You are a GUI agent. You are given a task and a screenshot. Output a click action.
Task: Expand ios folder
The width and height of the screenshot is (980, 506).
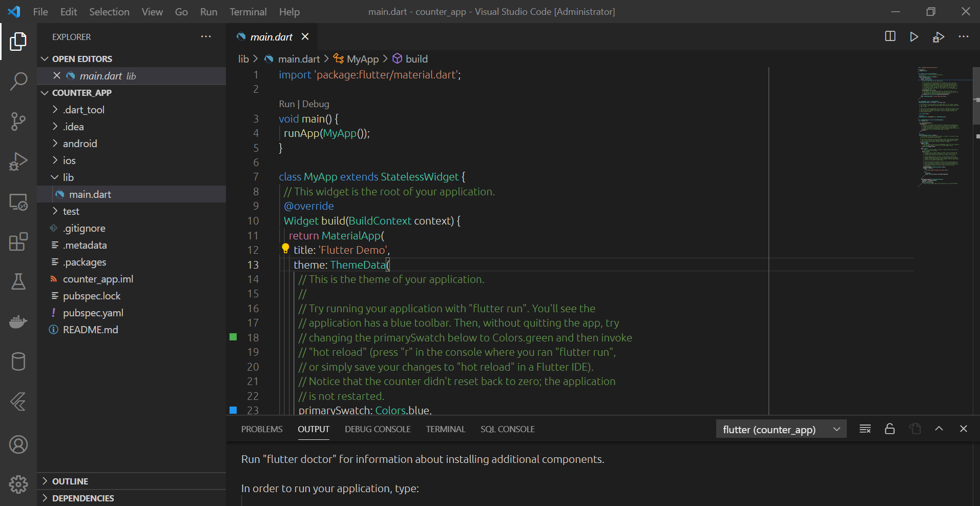[x=132, y=160]
